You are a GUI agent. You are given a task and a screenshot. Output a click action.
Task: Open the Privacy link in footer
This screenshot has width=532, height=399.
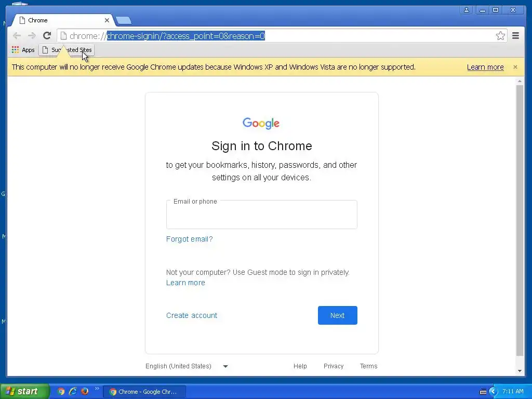[x=334, y=366]
